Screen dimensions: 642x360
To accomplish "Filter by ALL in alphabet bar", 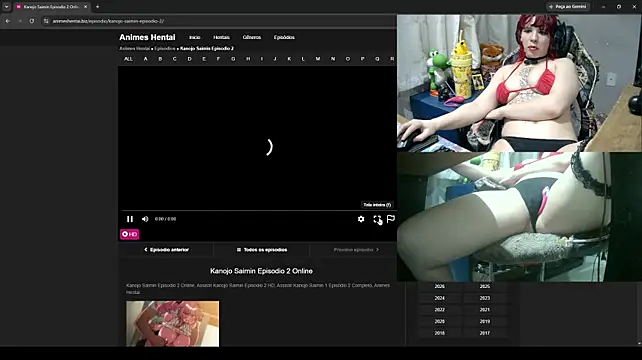I will (128, 59).
